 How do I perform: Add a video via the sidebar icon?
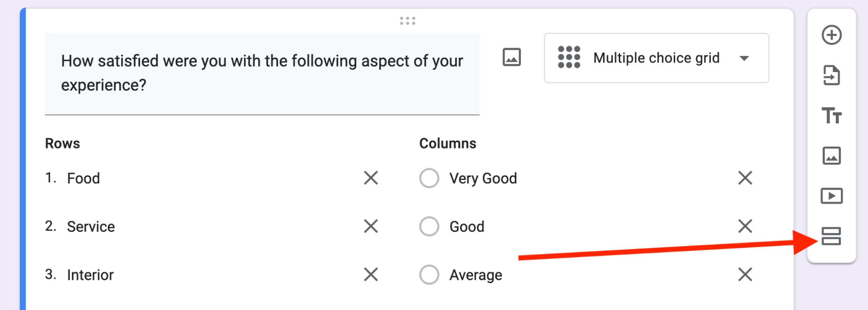click(832, 195)
